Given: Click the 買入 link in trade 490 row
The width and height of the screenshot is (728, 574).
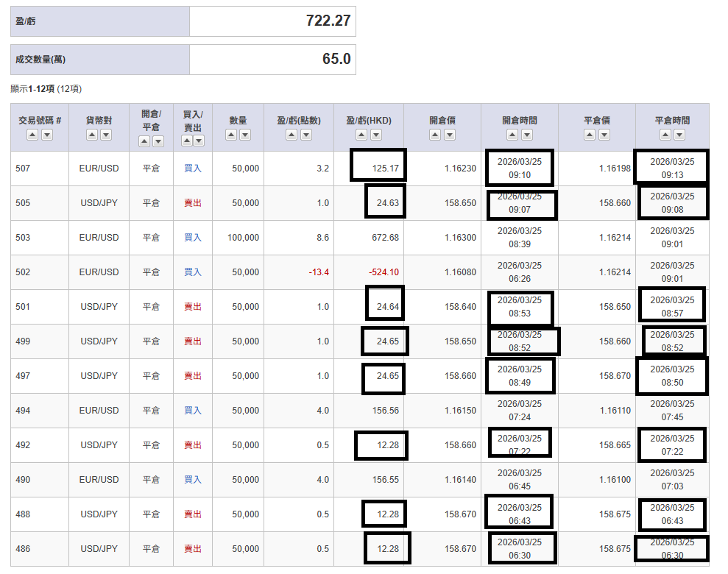Looking at the screenshot, I should (x=193, y=479).
